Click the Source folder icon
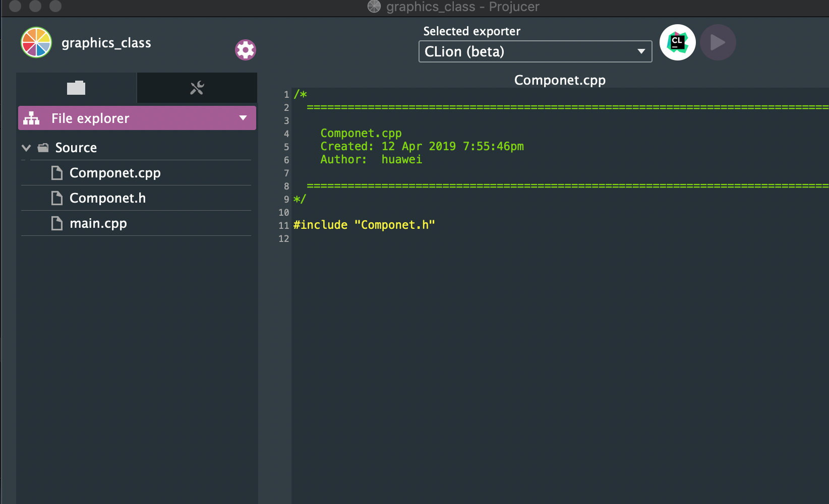This screenshot has width=829, height=504. 43,148
